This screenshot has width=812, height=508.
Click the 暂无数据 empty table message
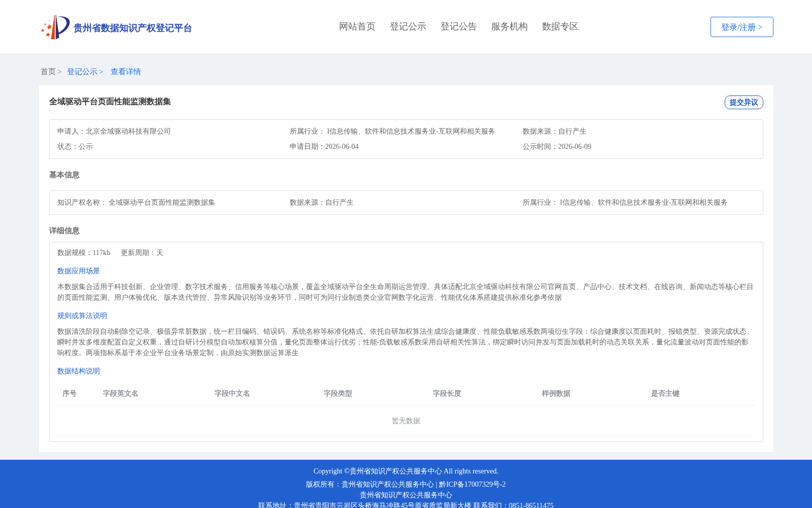pyautogui.click(x=406, y=421)
